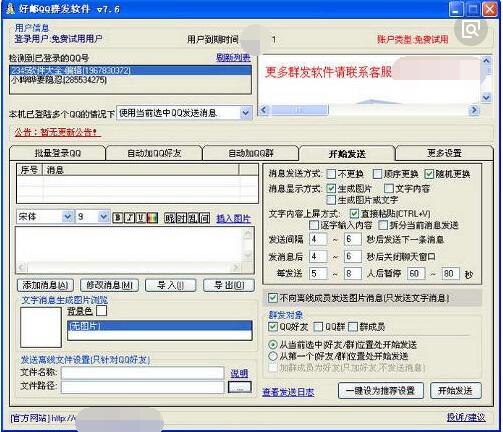
Task: Click the 开始发送 button at bottom
Action: 456,390
